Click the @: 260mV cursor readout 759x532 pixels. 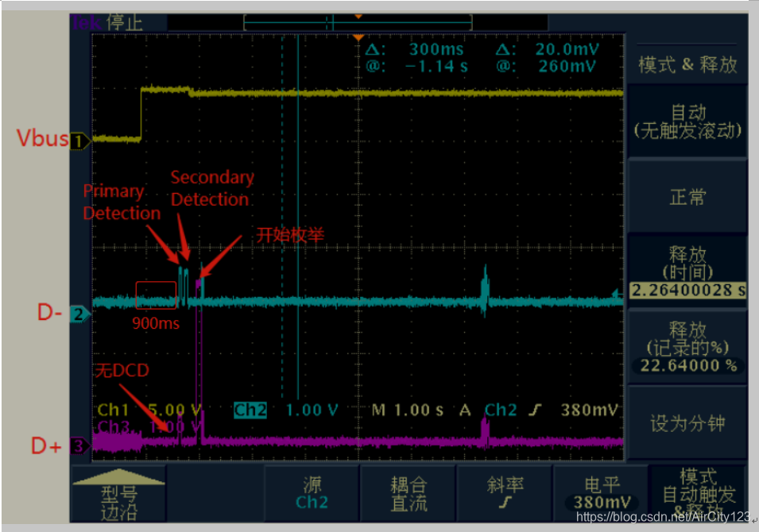click(546, 66)
